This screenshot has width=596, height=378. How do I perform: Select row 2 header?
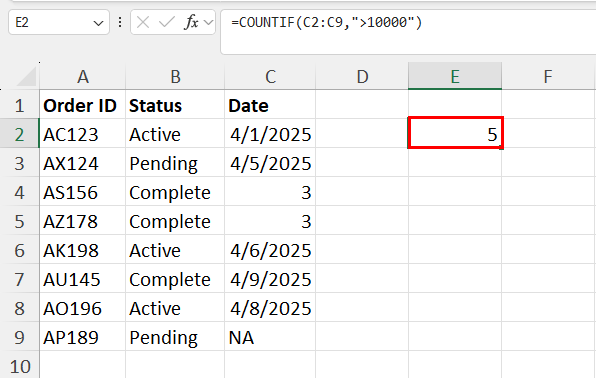[19, 134]
